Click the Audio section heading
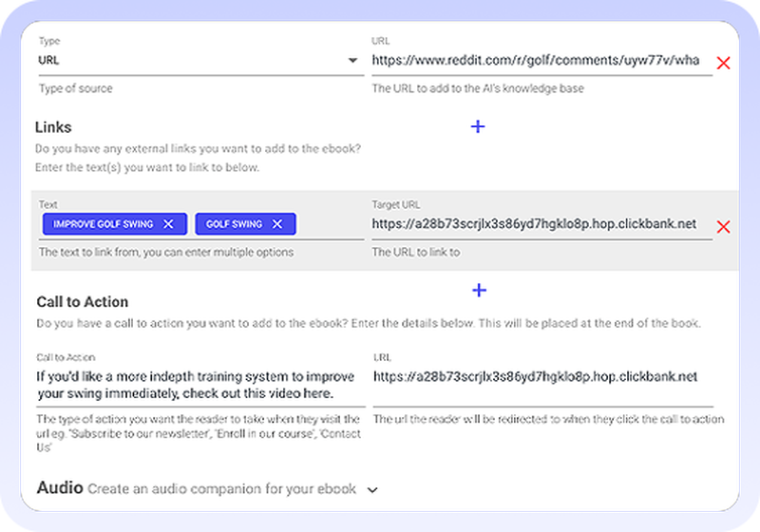Image resolution: width=760 pixels, height=532 pixels. (x=59, y=488)
